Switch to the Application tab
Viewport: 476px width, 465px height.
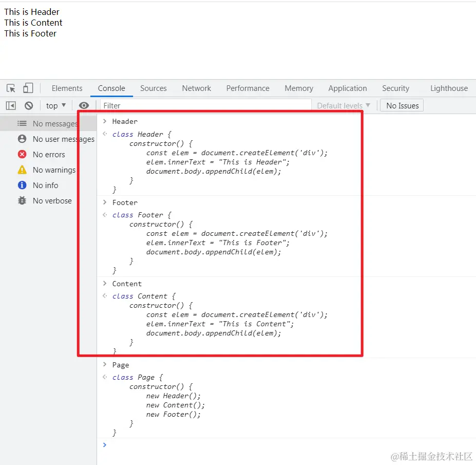348,88
